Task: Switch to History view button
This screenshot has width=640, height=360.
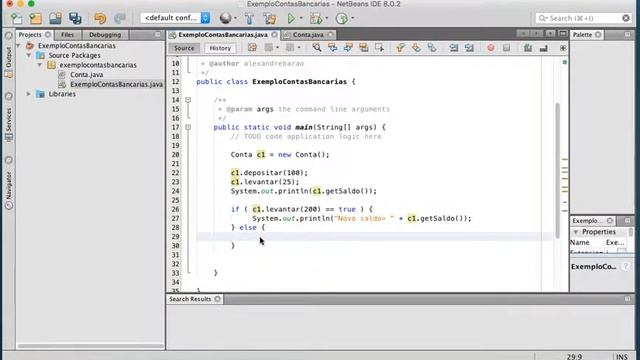Action: 220,48
